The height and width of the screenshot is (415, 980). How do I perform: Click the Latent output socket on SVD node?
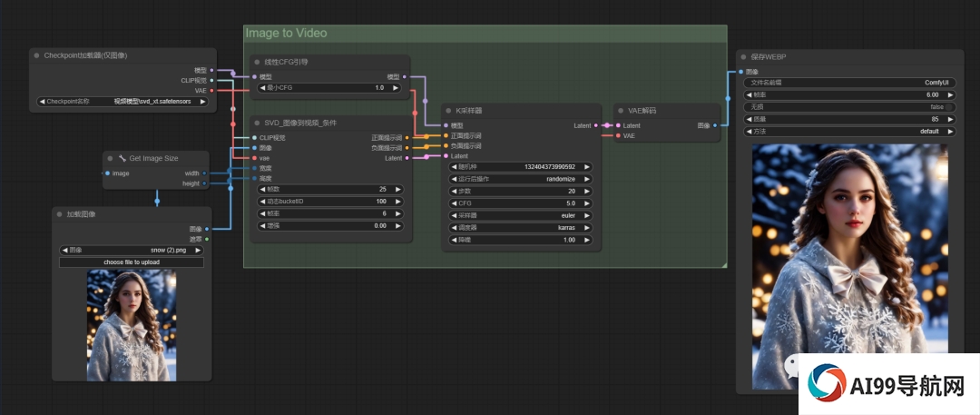click(x=407, y=158)
